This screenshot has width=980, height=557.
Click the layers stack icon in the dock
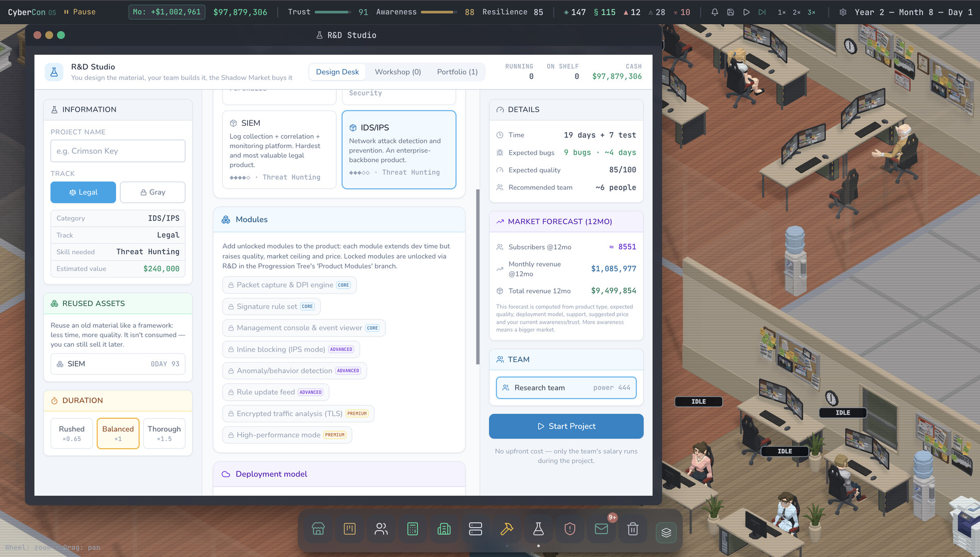coord(666,532)
